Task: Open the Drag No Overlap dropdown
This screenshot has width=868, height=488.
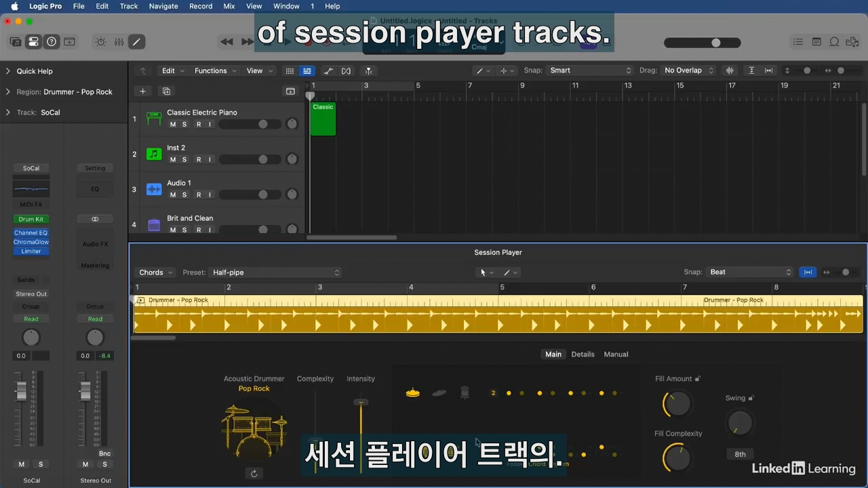Action: point(689,70)
